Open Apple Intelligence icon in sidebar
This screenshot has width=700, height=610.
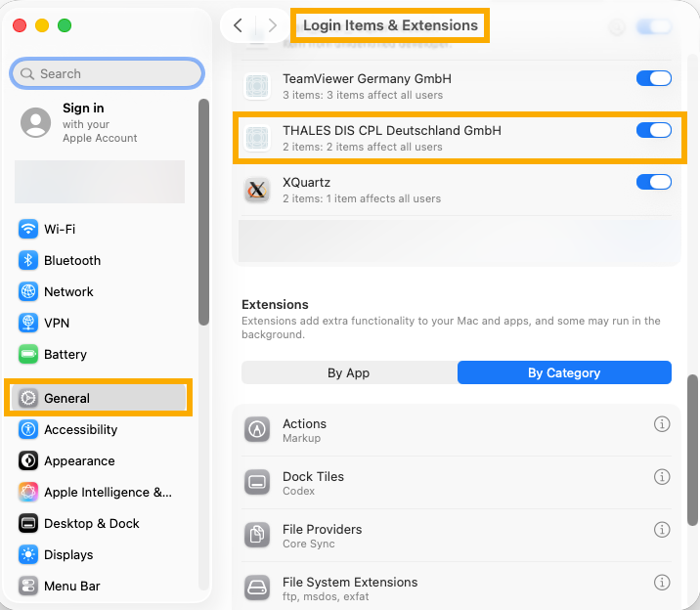point(28,492)
